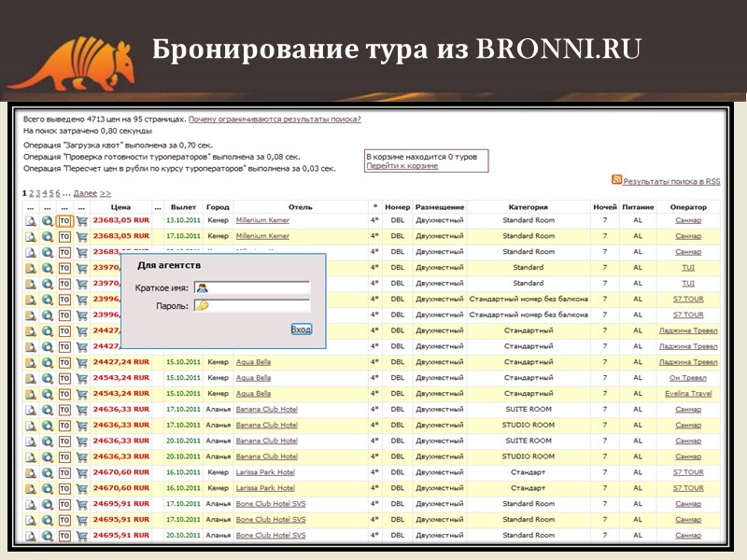
Task: Click the RSS icon for search results
Action: 614,179
